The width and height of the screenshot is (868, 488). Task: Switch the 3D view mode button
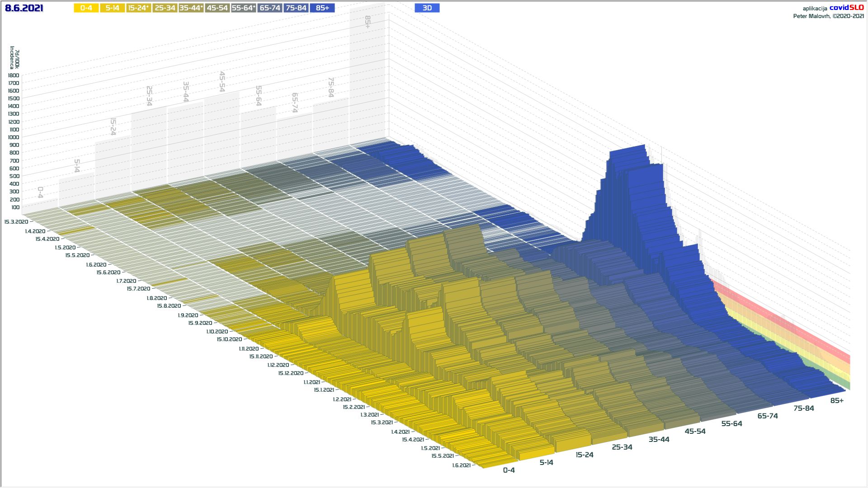click(x=427, y=8)
